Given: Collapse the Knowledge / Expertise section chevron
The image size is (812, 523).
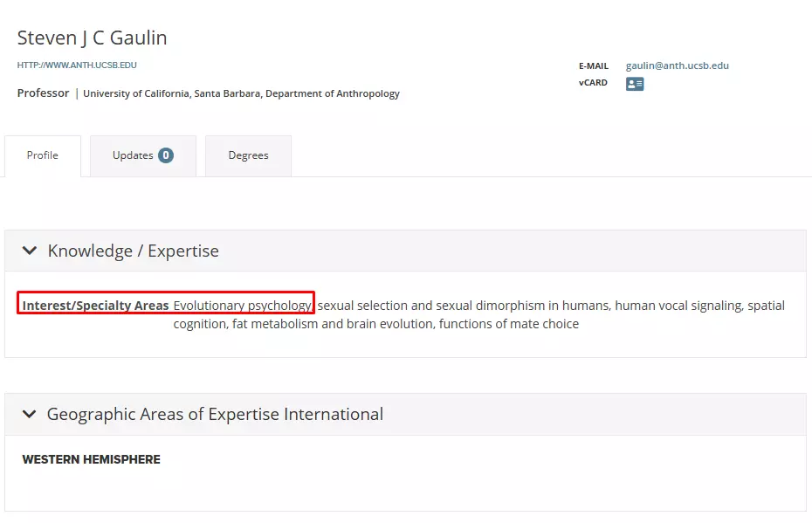Looking at the screenshot, I should 30,251.
